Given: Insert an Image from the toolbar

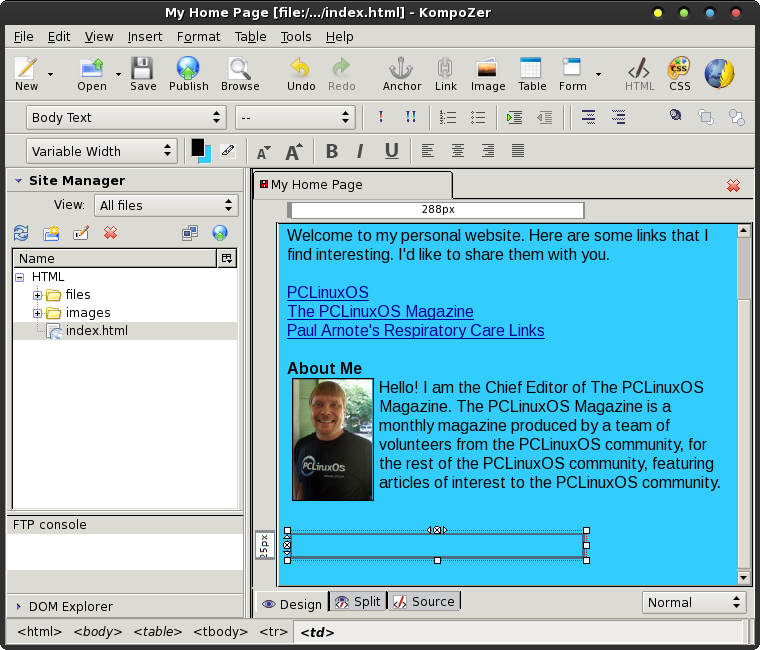Looking at the screenshot, I should click(x=488, y=74).
